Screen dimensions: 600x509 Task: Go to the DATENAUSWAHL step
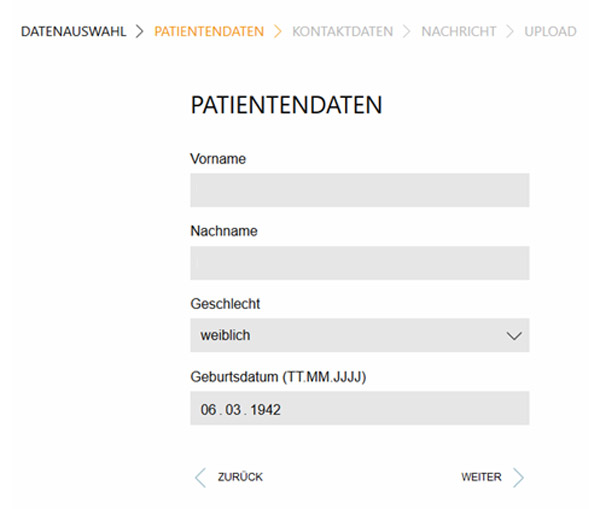(x=74, y=32)
